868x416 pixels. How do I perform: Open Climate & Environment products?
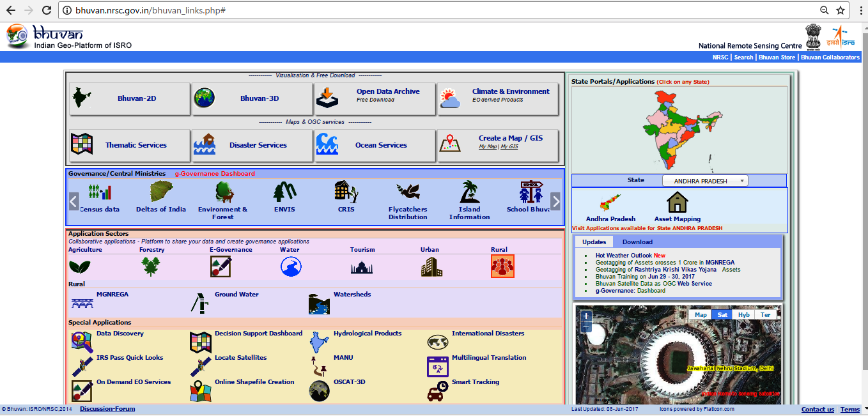point(498,98)
